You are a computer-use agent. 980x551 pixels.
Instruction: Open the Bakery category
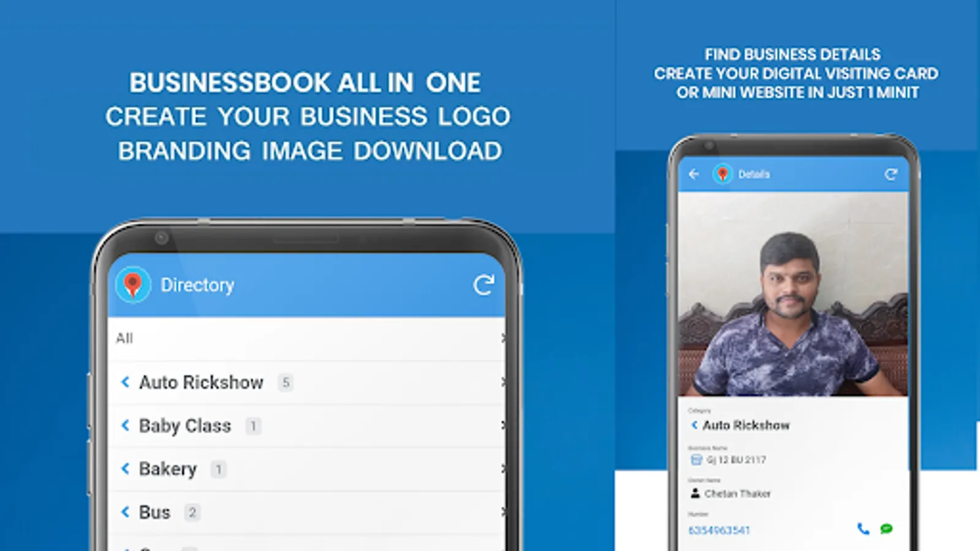pos(306,470)
